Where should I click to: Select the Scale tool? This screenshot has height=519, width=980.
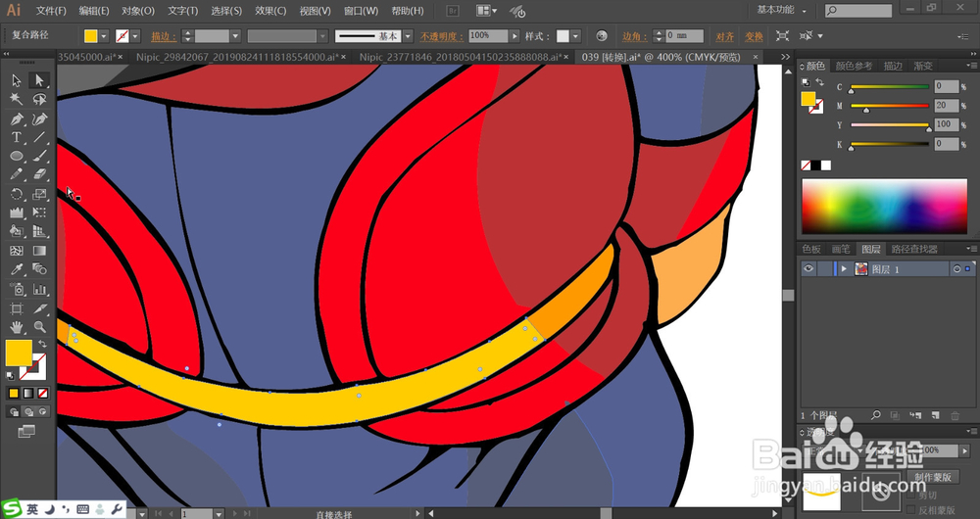39,194
